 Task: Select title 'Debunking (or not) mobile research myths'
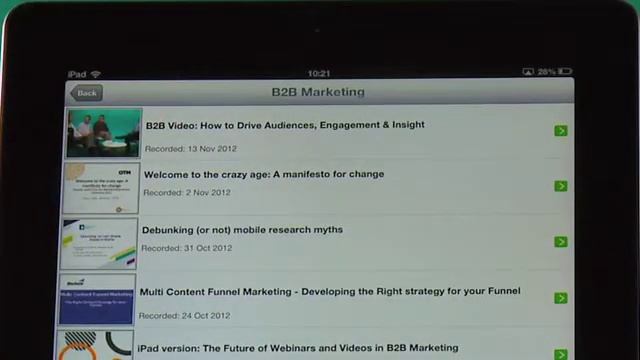[242, 230]
